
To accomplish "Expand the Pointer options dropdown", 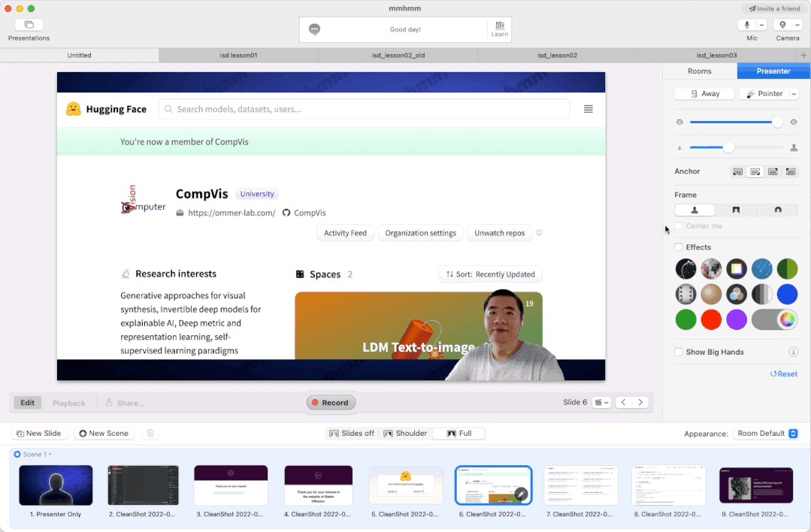I will [x=794, y=94].
